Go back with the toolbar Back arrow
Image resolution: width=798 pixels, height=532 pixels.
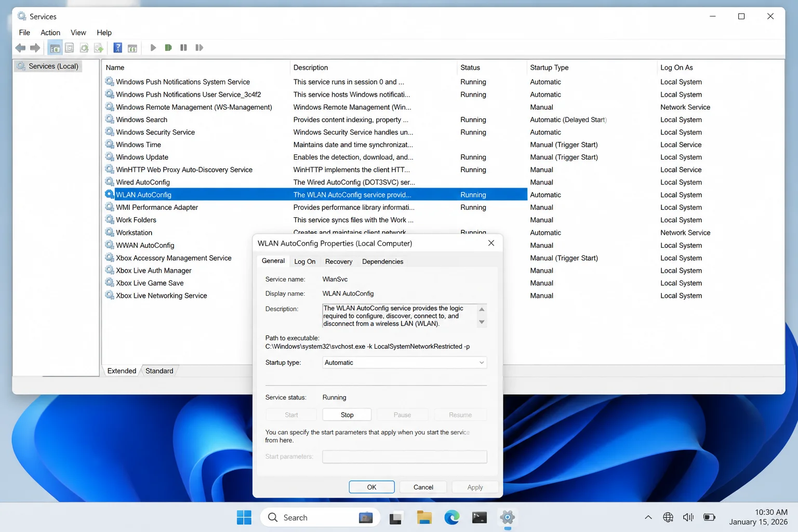click(20, 48)
